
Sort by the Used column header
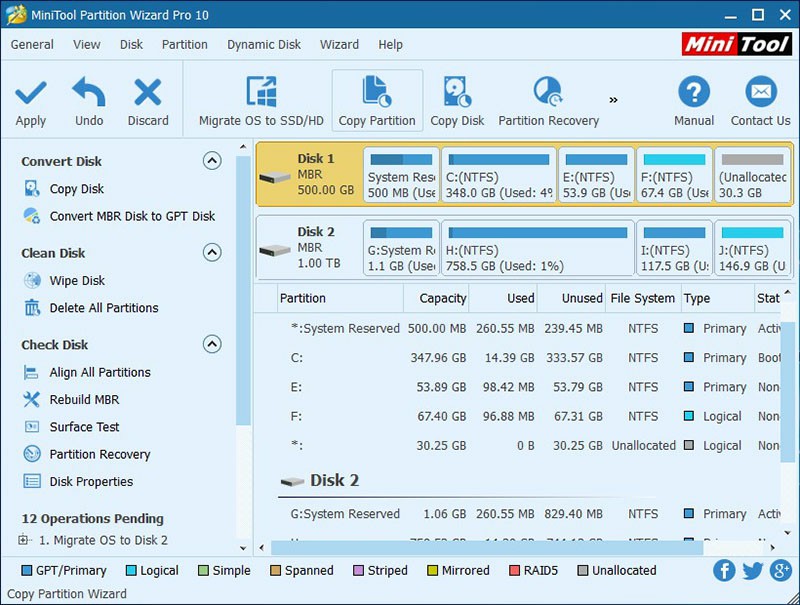503,298
